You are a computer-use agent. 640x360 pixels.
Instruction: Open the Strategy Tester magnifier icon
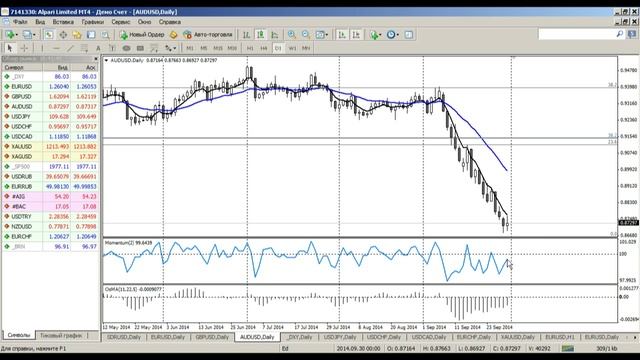coord(105,35)
